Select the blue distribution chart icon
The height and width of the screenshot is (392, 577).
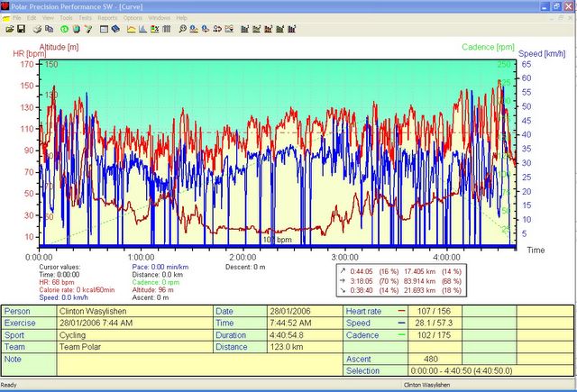coord(142,29)
